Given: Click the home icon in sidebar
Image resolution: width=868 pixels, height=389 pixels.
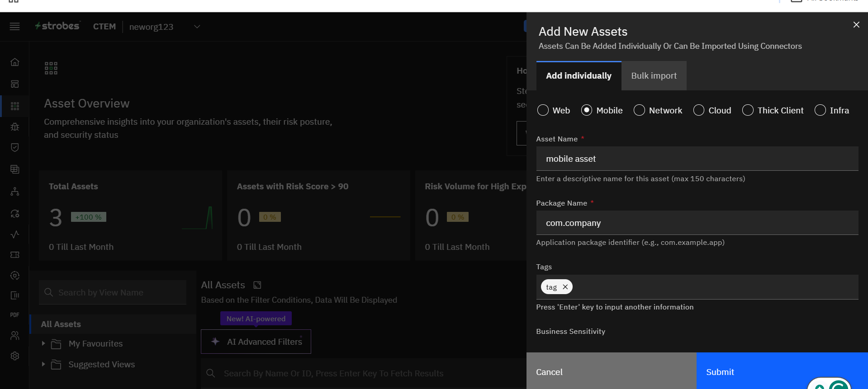Looking at the screenshot, I should 15,62.
